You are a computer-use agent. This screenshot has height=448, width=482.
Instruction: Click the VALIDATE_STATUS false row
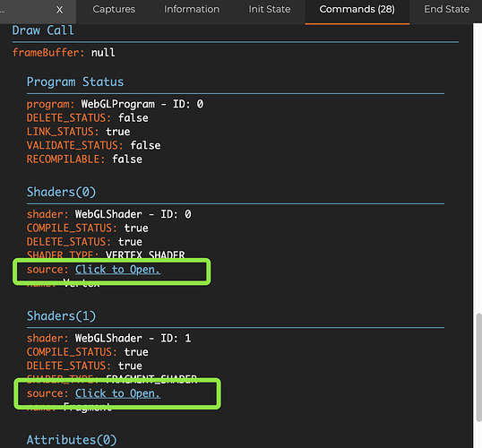coord(93,145)
